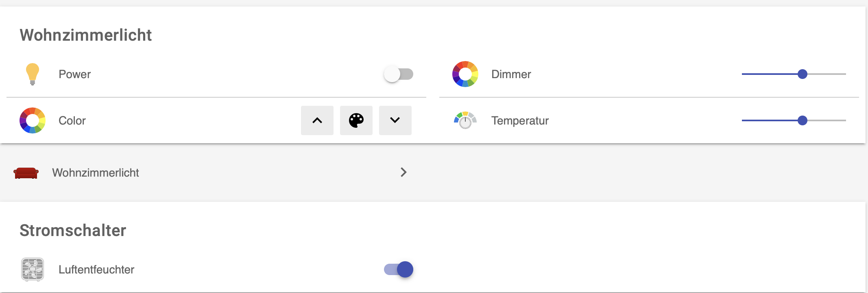Click the fan icon beside Luftentfeuchter
The image size is (868, 293).
[33, 269]
